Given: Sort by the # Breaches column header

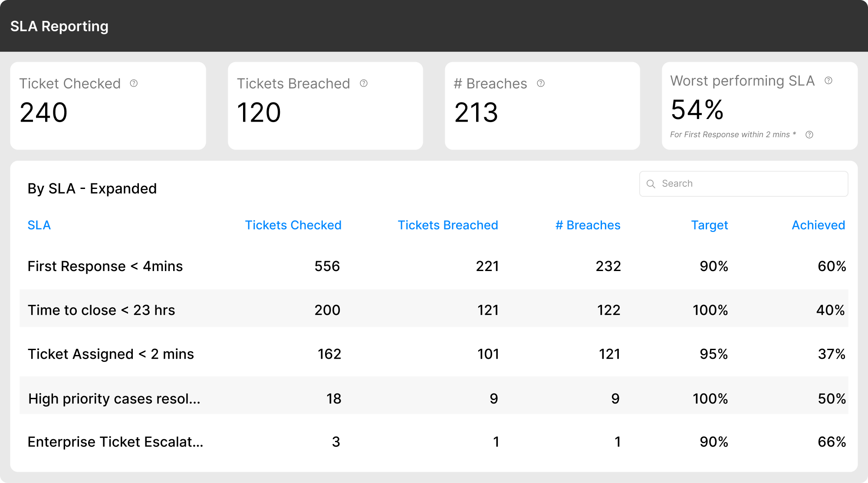Looking at the screenshot, I should tap(588, 225).
